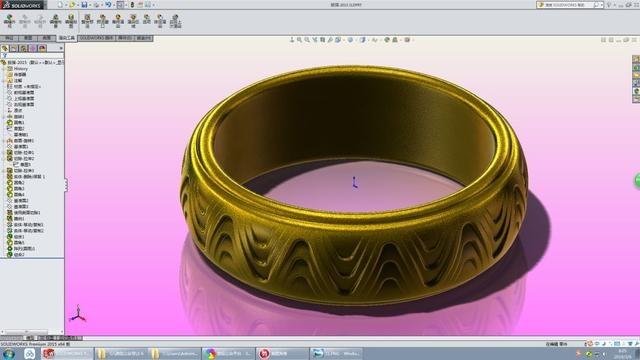Expand the Annotations (注解) tree node

pyautogui.click(x=4, y=81)
